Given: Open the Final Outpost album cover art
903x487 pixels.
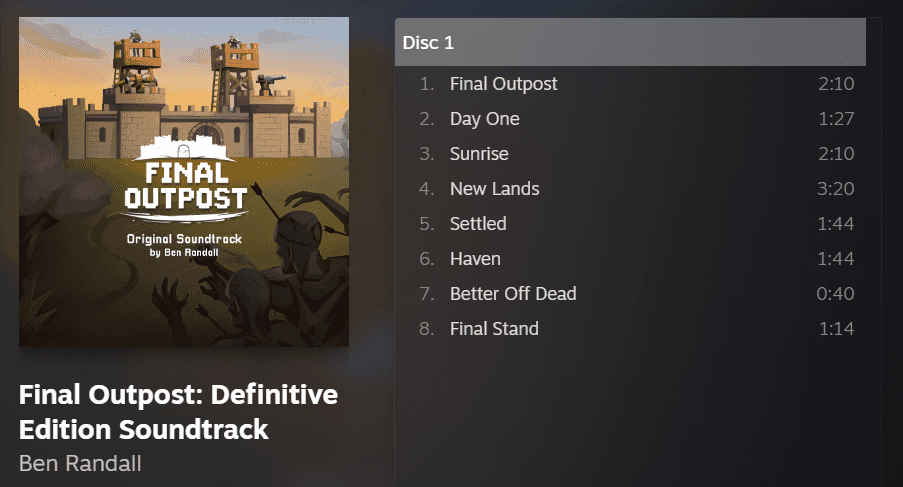Looking at the screenshot, I should (184, 182).
